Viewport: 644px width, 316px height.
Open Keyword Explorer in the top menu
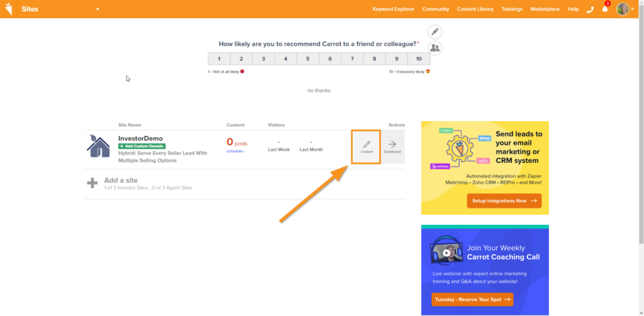coord(393,9)
